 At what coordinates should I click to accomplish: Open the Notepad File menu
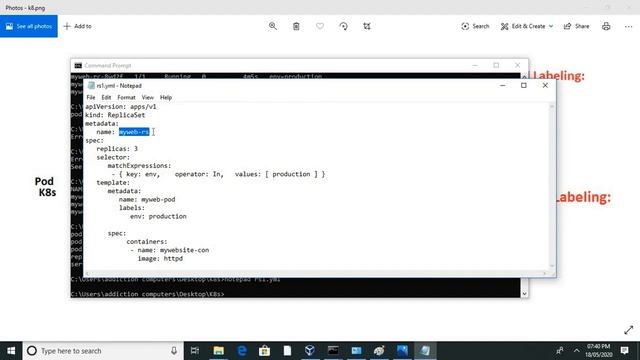[x=91, y=98]
